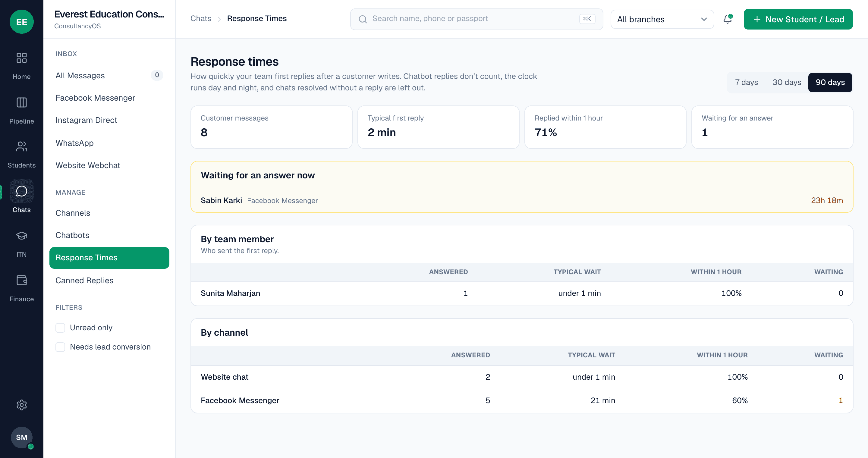Open Canned Replies page
868x458 pixels.
pos(109,281)
